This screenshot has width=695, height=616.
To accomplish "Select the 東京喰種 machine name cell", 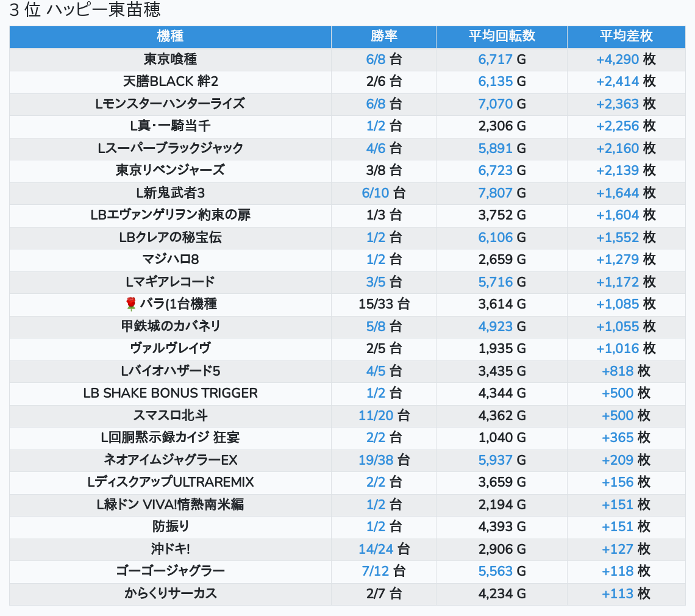I will click(170, 59).
